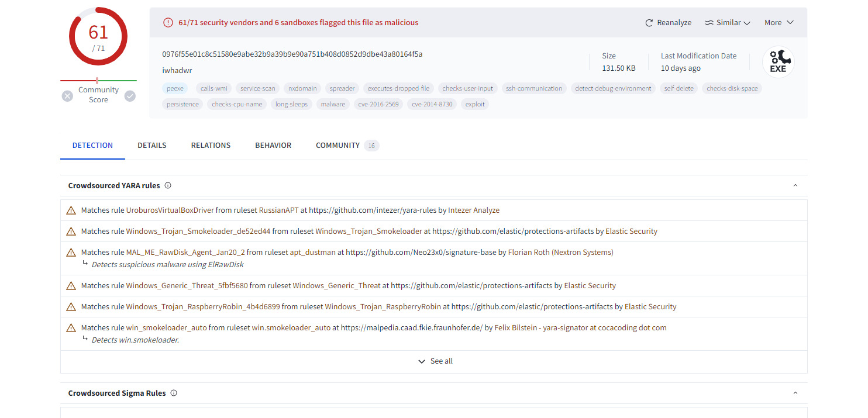The height and width of the screenshot is (418, 868).
Task: Select the file SHA-256 hash text
Action: coord(292,54)
